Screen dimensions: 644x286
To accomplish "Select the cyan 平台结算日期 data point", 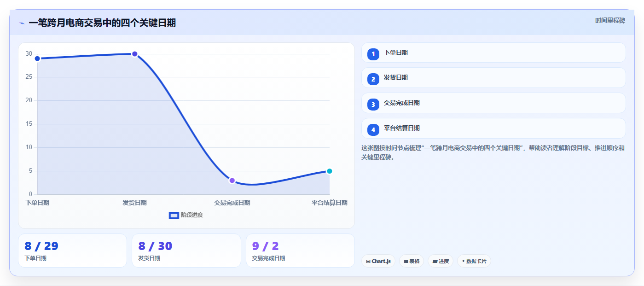I will point(329,171).
